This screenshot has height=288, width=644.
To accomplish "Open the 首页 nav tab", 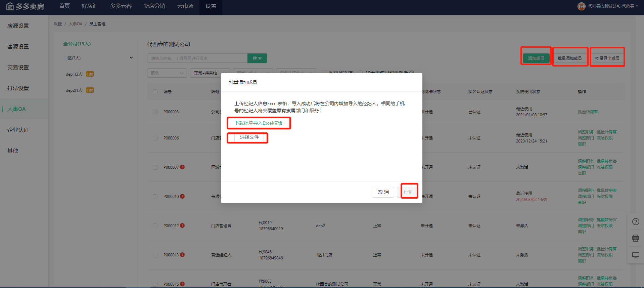I will tap(64, 6).
